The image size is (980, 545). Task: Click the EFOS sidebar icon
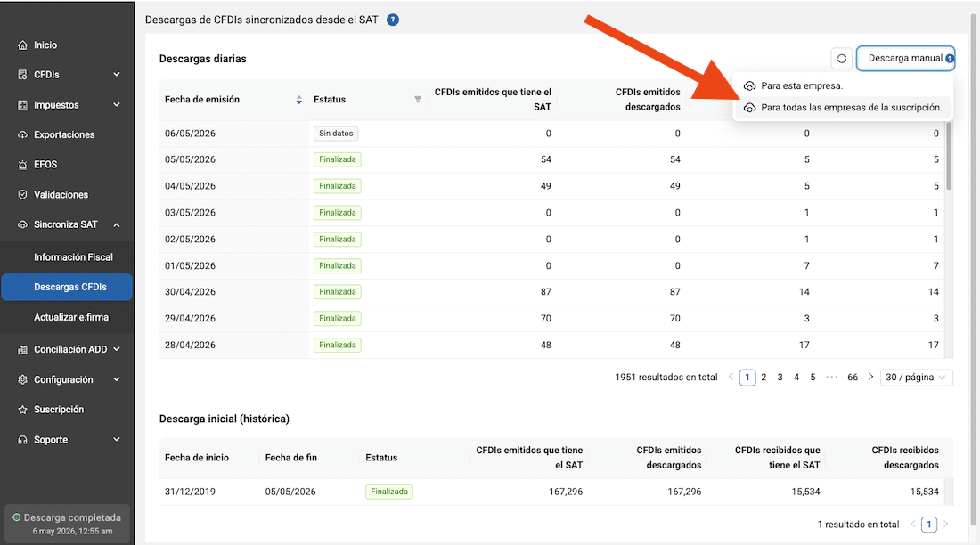pos(22,165)
